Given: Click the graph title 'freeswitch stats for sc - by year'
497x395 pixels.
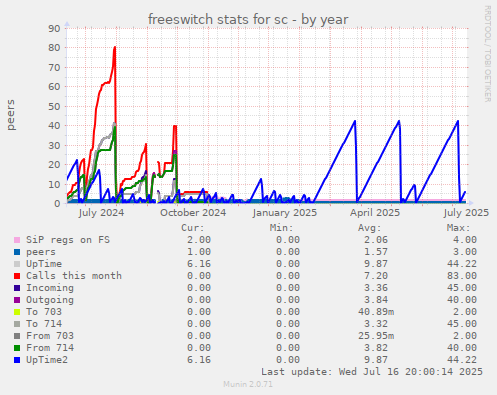Looking at the screenshot, I should click(248, 19).
